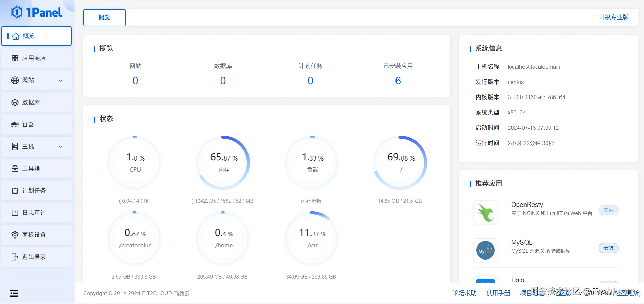Click the home icon beside 概览

click(x=16, y=36)
